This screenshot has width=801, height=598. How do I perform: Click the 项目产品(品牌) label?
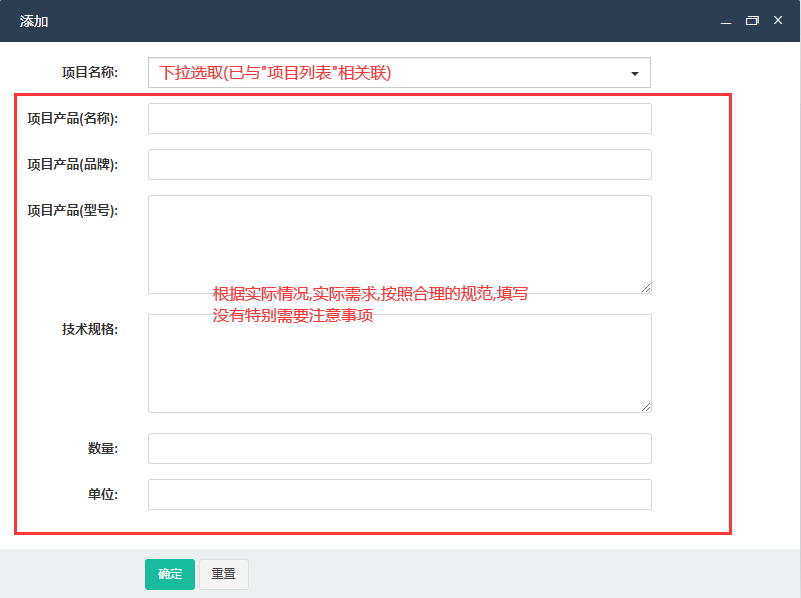(x=73, y=164)
